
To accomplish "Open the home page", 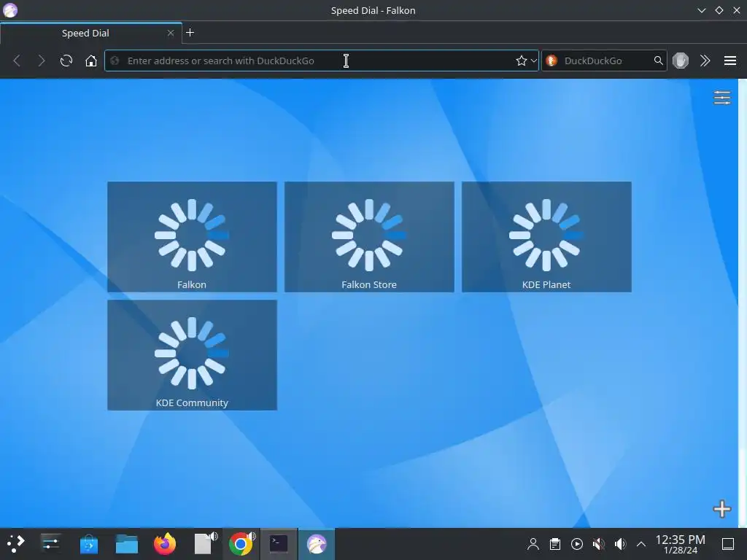I will tap(91, 61).
